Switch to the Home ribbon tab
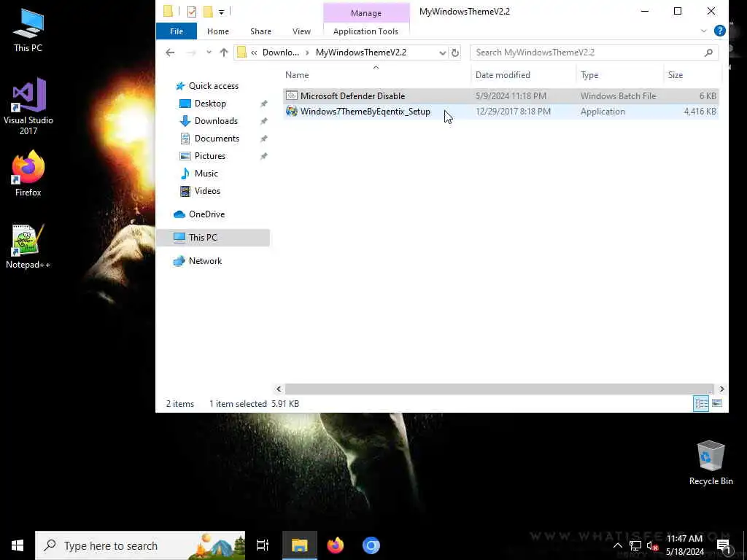The height and width of the screenshot is (560, 747). (x=217, y=31)
